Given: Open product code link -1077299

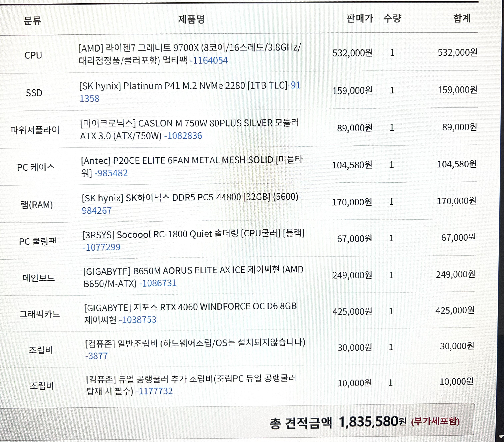Looking at the screenshot, I should coord(102,247).
